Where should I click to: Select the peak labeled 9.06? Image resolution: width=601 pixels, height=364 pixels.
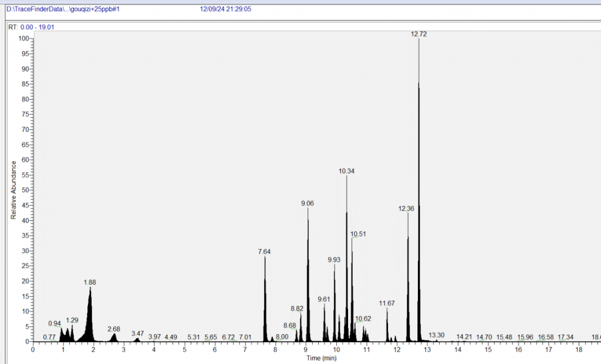click(308, 203)
